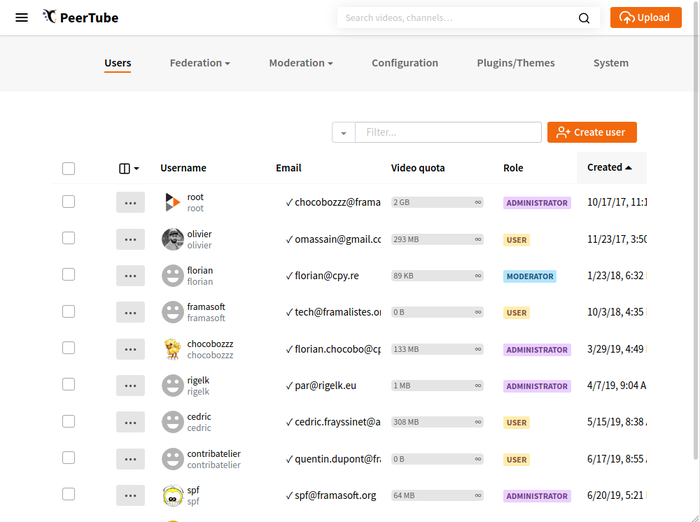Expand the Federation dropdown menu
The image size is (700, 522).
pos(199,63)
